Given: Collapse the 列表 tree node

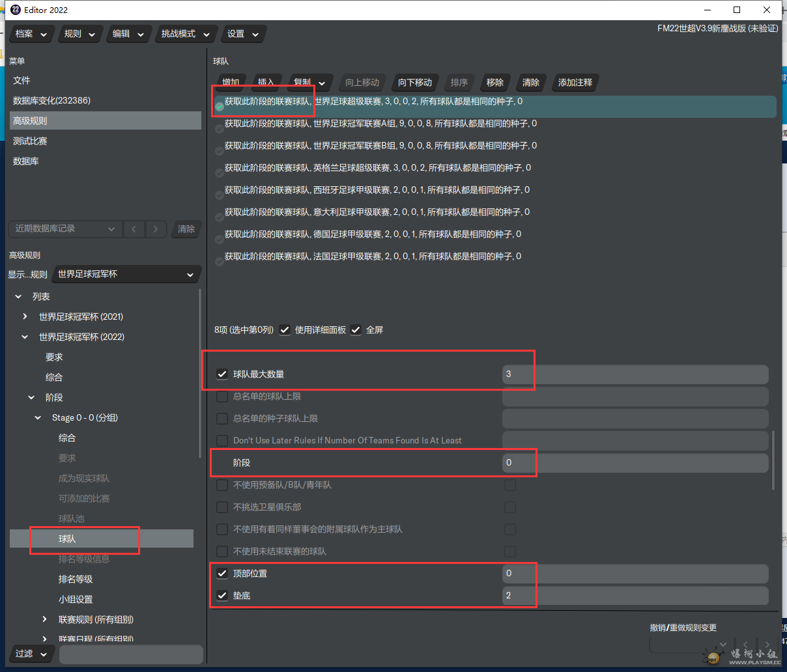Looking at the screenshot, I should tap(18, 297).
